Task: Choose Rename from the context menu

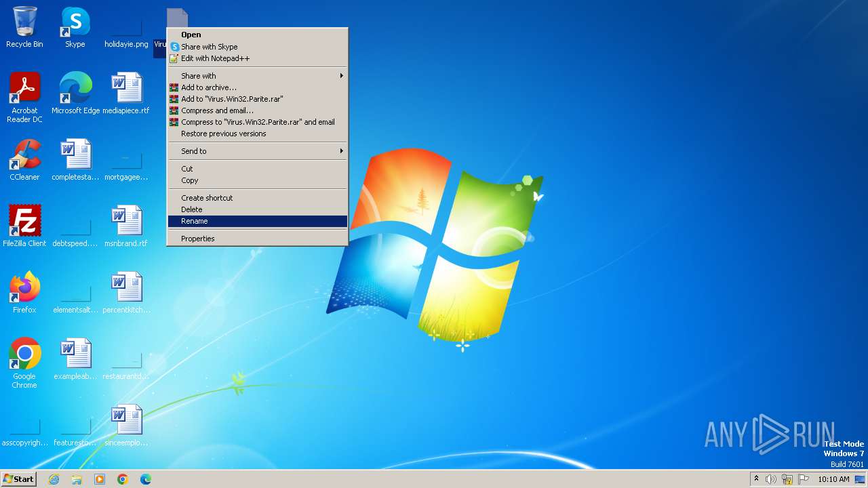Action: 258,221
